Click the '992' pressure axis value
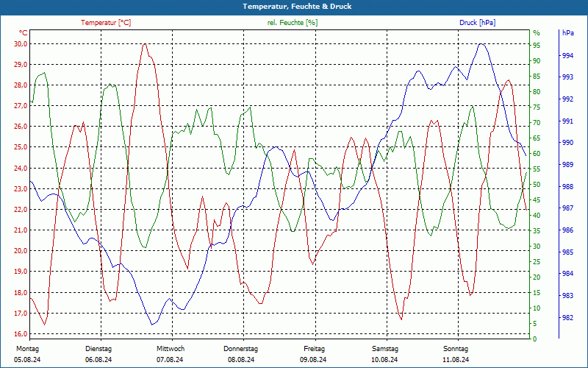The height and width of the screenshot is (368, 588). pos(568,99)
